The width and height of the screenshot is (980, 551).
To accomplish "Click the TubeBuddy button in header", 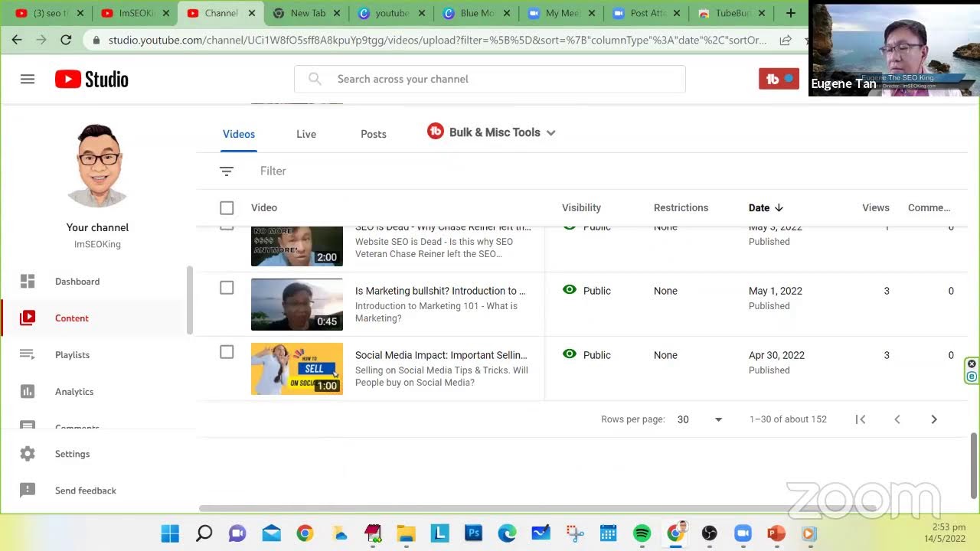I will [778, 79].
